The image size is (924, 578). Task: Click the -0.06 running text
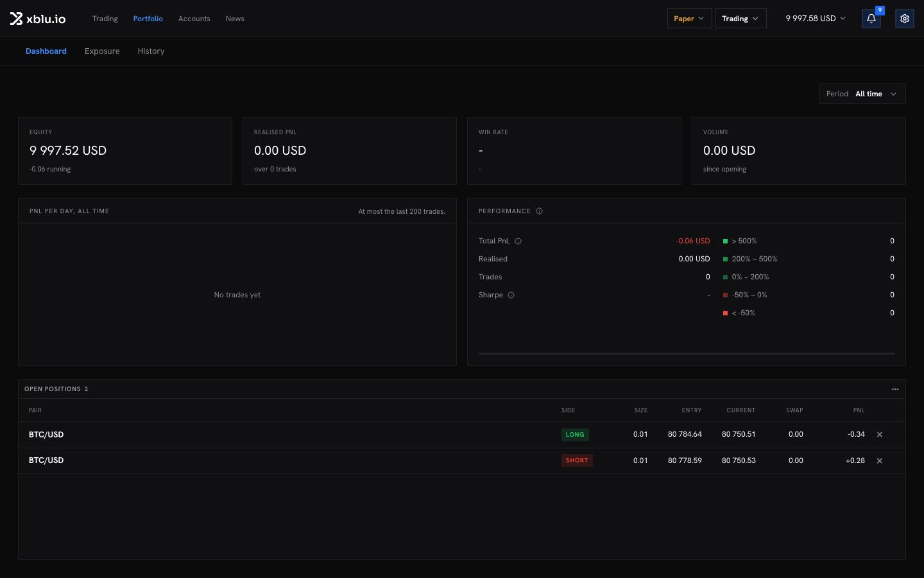(50, 170)
